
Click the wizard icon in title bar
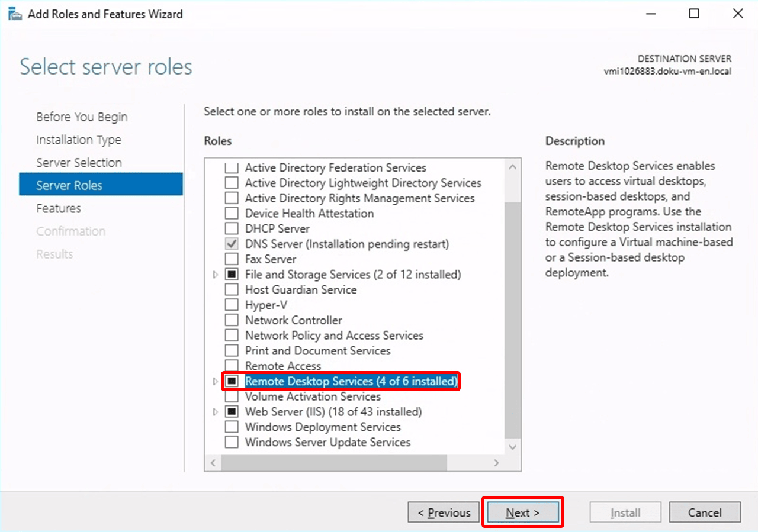[x=15, y=14]
